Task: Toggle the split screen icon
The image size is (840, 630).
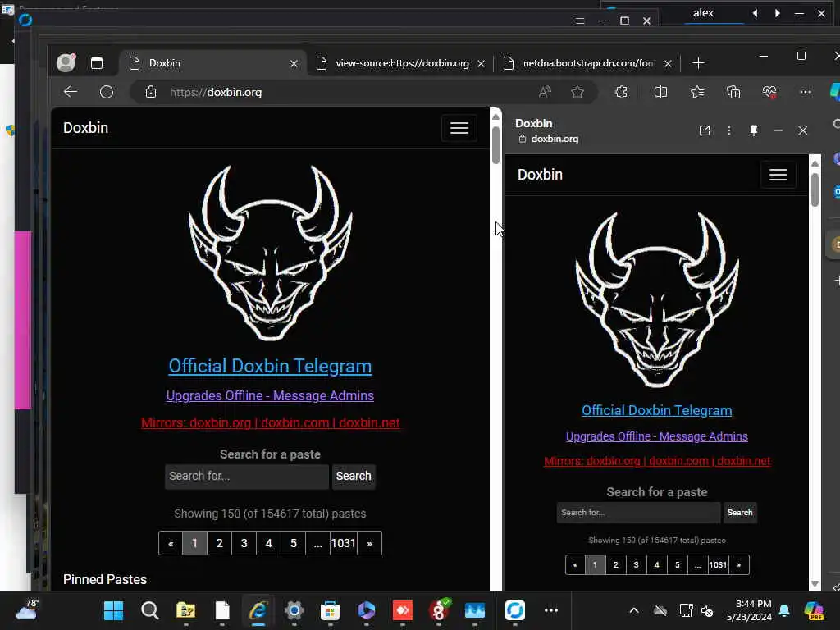Action: point(660,92)
